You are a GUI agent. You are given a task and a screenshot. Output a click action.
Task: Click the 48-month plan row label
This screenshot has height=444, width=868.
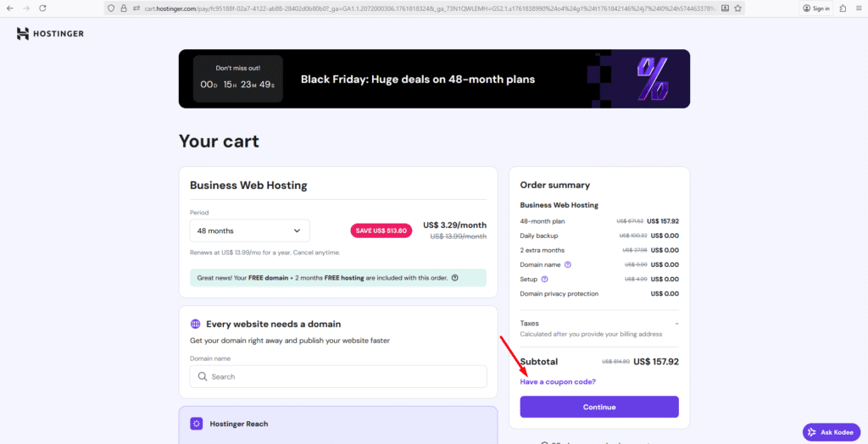[x=542, y=221]
